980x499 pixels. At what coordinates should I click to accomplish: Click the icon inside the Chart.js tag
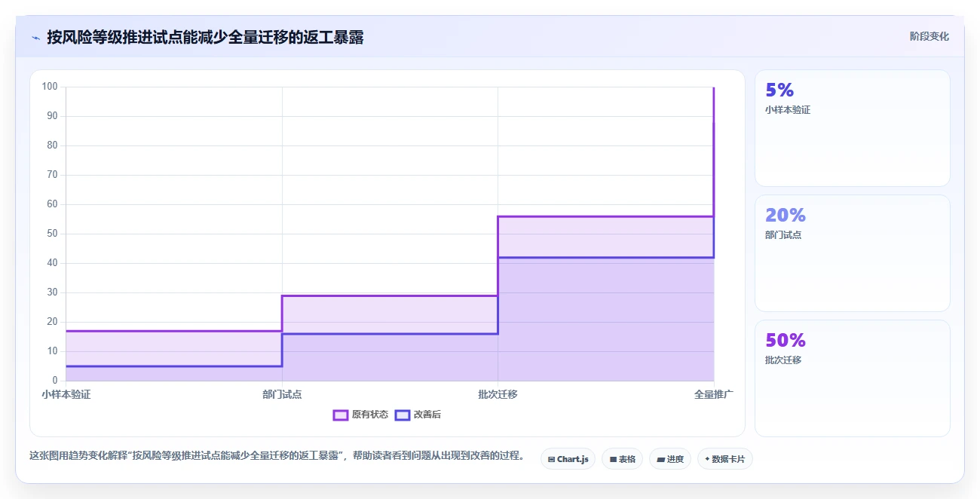(x=552, y=459)
